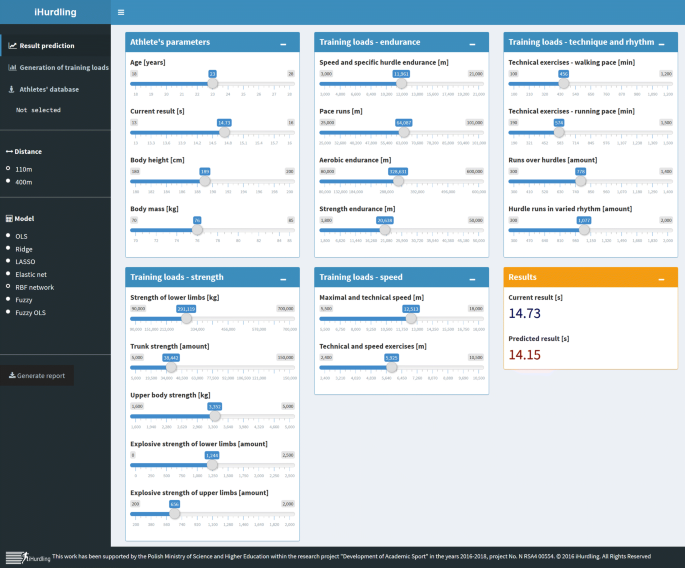
Task: Click the Current result slider handle
Action: tap(225, 132)
